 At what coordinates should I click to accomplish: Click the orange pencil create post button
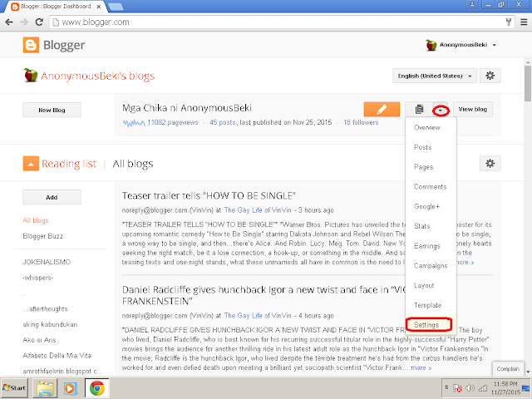click(382, 109)
